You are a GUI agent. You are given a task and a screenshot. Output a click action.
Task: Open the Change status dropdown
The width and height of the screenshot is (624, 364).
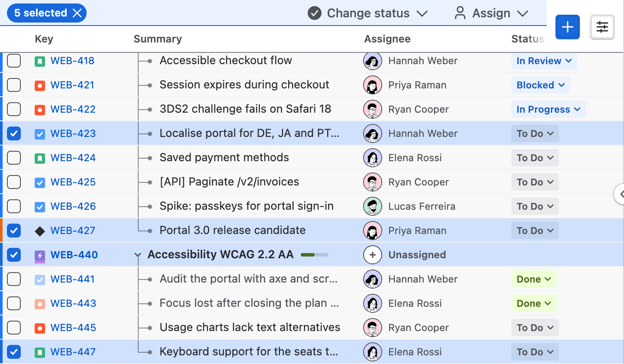tap(367, 13)
